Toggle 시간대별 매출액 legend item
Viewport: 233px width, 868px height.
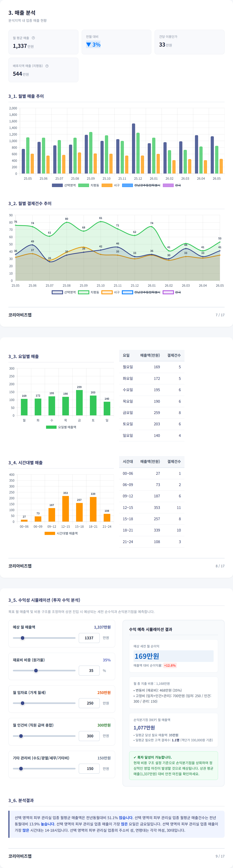(x=61, y=533)
